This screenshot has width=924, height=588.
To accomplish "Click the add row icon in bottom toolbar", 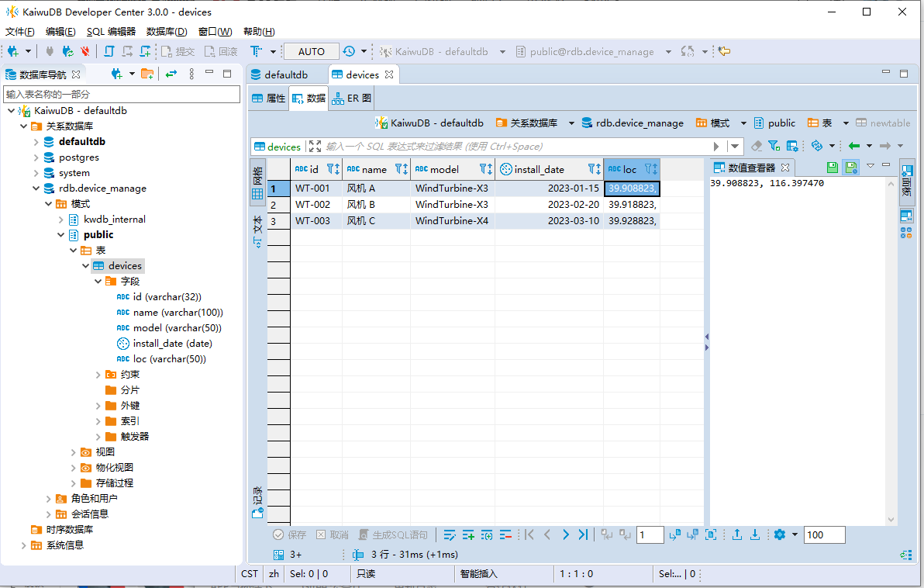I will [x=468, y=535].
